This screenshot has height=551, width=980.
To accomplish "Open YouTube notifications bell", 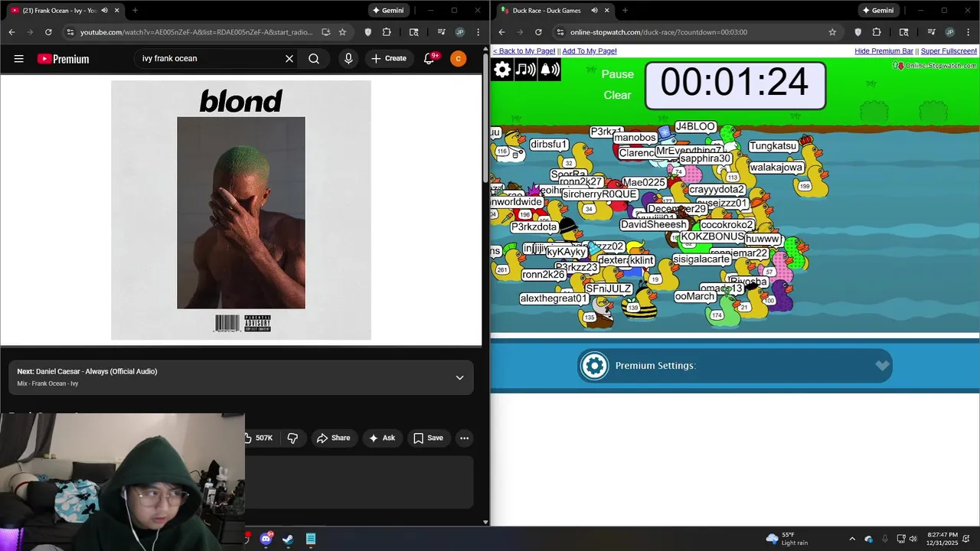I will click(x=430, y=59).
